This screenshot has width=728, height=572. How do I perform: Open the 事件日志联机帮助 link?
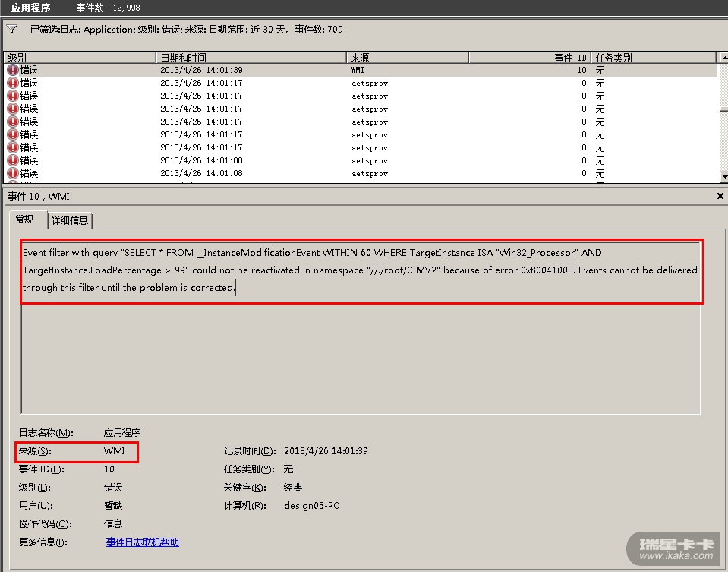pos(143,542)
